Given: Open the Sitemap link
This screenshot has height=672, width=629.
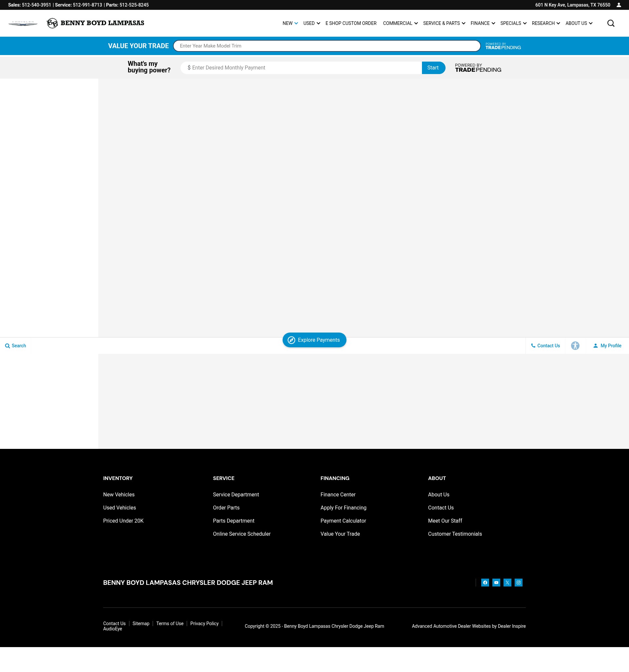Looking at the screenshot, I should pyautogui.click(x=141, y=624).
